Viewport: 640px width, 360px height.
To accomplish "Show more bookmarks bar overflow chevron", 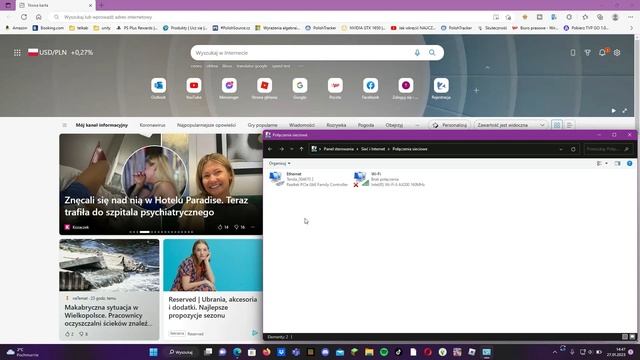I will pyautogui.click(x=631, y=28).
